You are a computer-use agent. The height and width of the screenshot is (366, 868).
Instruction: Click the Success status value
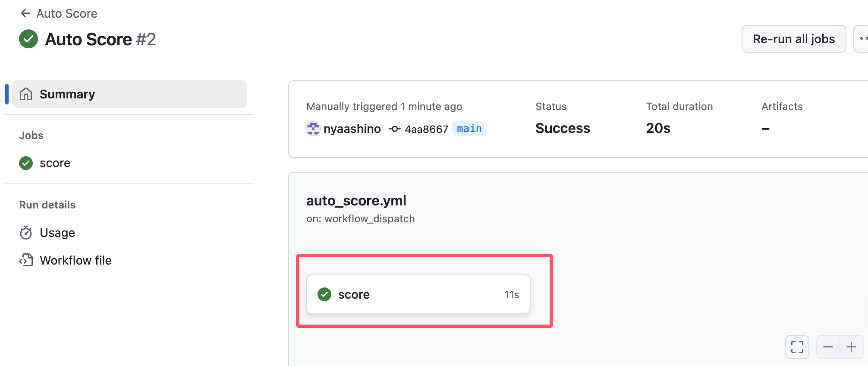coord(563,128)
